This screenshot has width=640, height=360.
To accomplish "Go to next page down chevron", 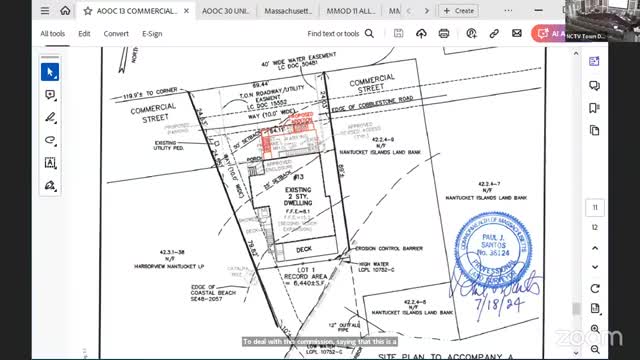I will [x=595, y=267].
